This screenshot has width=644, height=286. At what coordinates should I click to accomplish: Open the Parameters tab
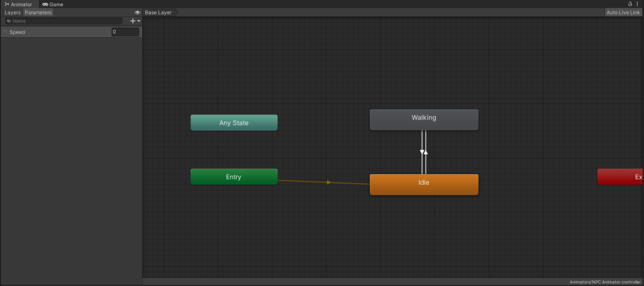[38, 13]
